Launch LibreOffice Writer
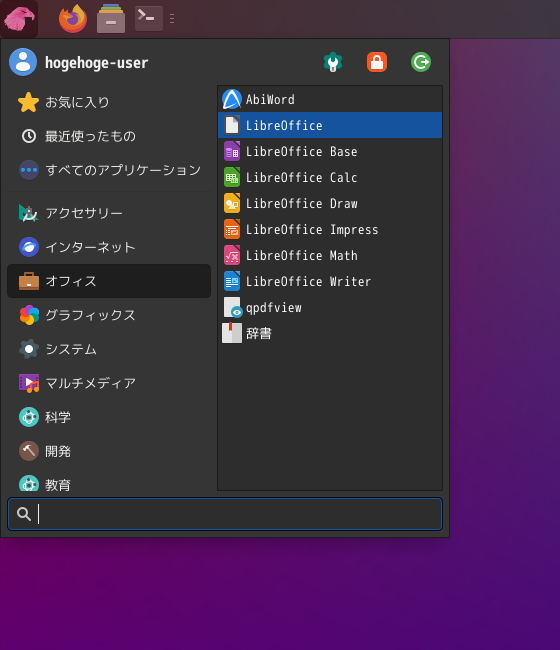 point(330,281)
